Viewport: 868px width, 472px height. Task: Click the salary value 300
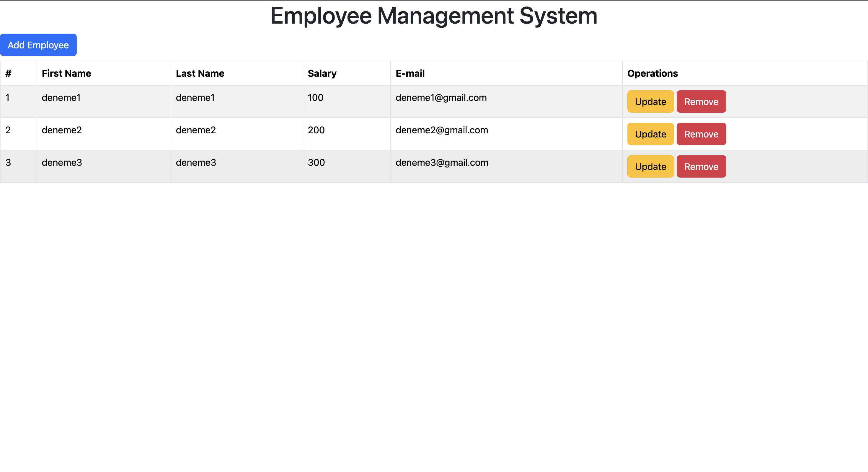point(316,163)
